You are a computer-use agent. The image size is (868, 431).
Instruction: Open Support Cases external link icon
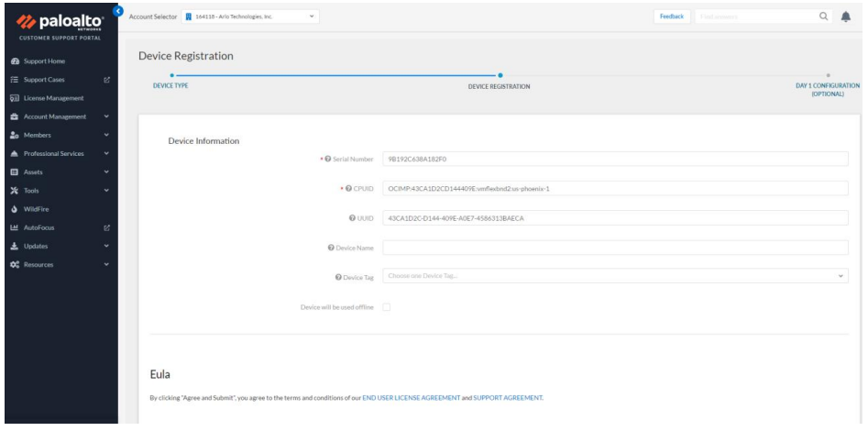[x=107, y=80]
